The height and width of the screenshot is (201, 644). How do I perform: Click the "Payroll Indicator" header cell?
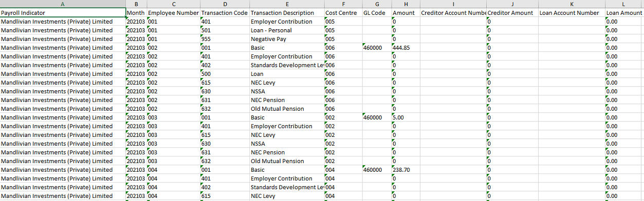point(63,13)
